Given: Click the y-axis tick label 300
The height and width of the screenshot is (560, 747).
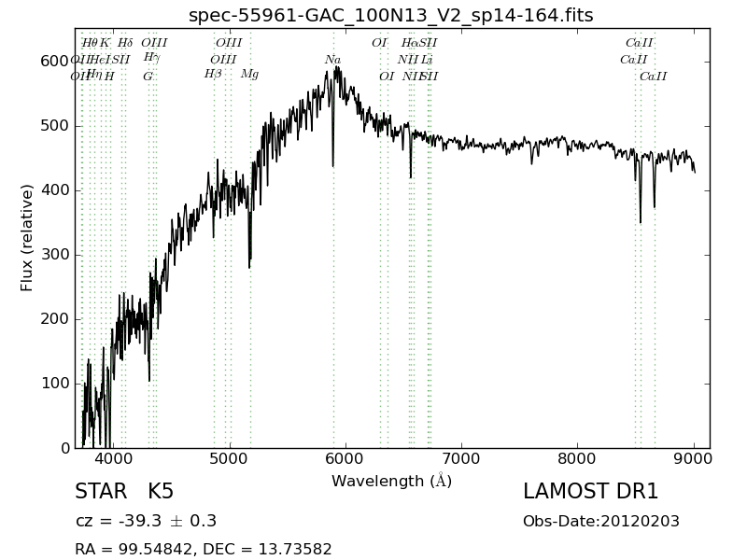Looking at the screenshot, I should (54, 255).
